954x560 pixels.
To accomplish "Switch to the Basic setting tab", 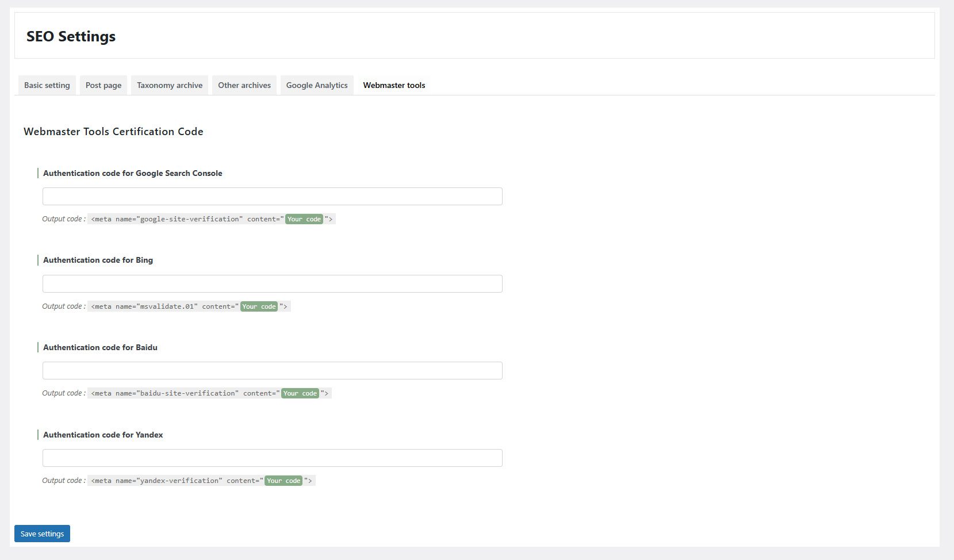I will pyautogui.click(x=47, y=85).
